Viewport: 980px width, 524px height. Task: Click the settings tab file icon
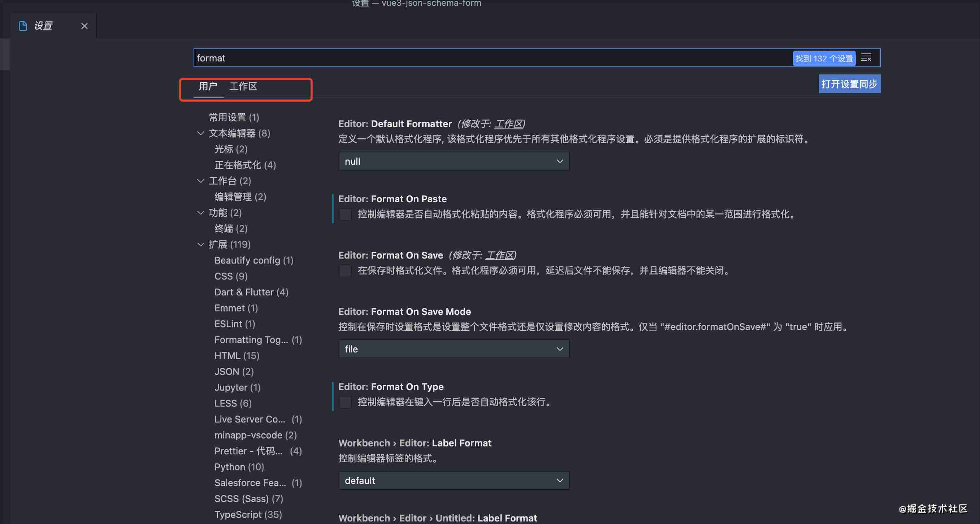[23, 26]
